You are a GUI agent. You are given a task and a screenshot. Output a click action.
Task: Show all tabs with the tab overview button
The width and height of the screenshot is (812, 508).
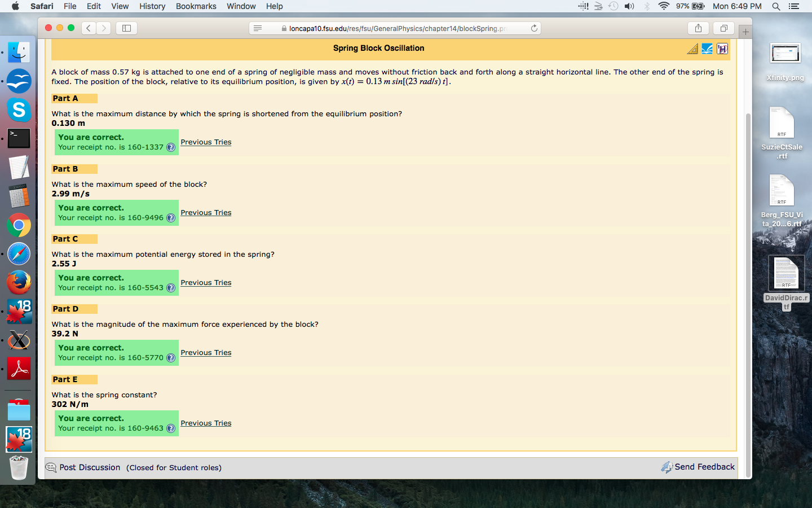(x=724, y=28)
